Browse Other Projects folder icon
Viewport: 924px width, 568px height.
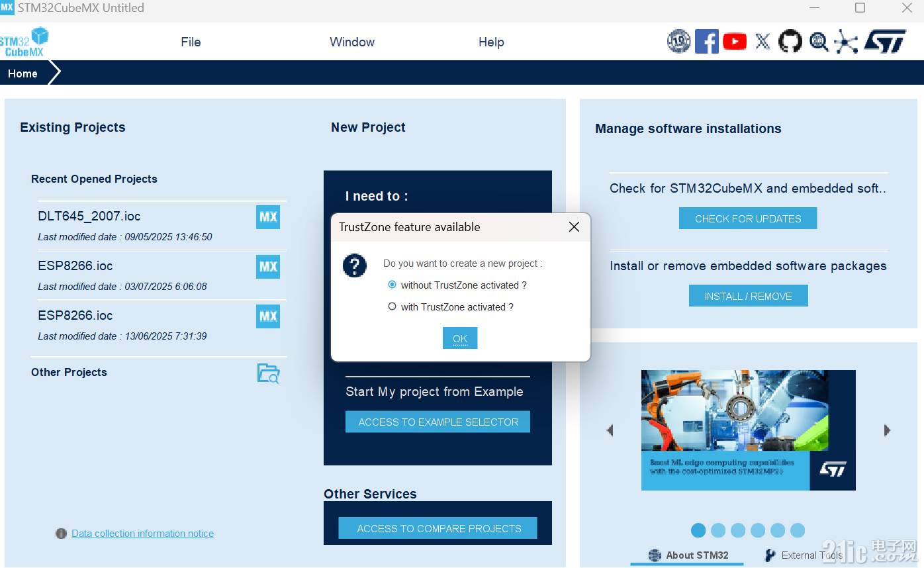[268, 373]
